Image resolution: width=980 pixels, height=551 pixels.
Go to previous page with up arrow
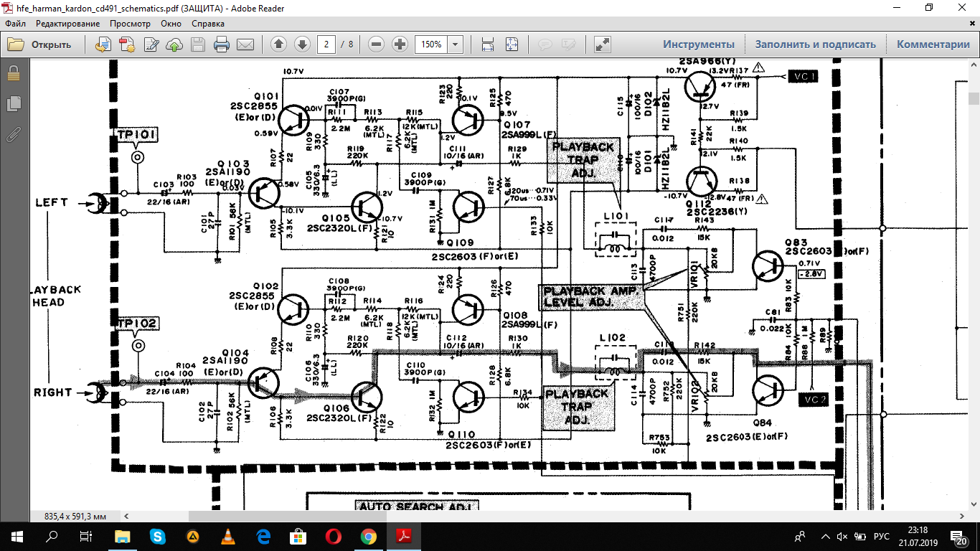coord(279,44)
